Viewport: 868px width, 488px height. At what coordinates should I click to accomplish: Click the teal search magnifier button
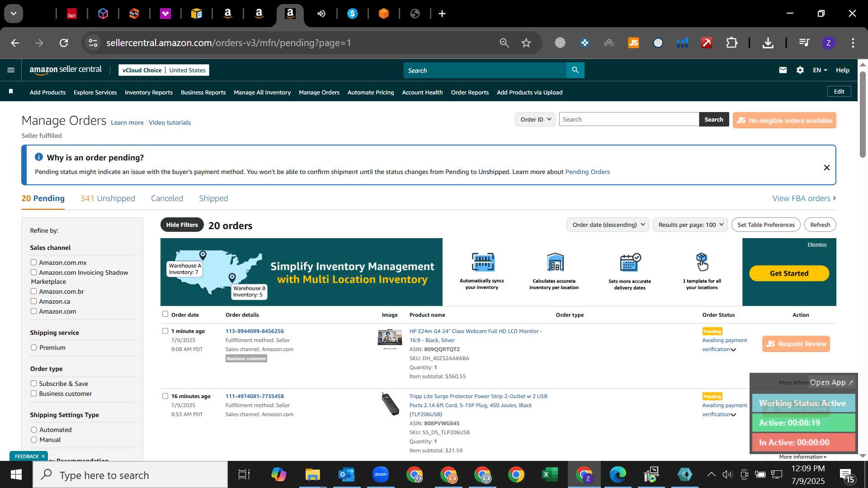(575, 70)
